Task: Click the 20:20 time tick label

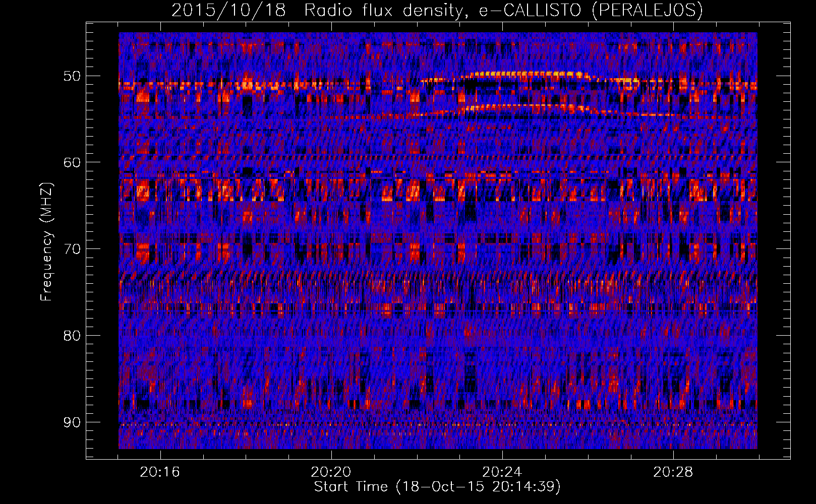Action: point(331,472)
